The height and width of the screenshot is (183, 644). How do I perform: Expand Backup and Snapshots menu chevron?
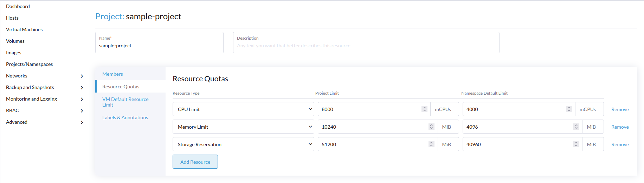click(82, 88)
